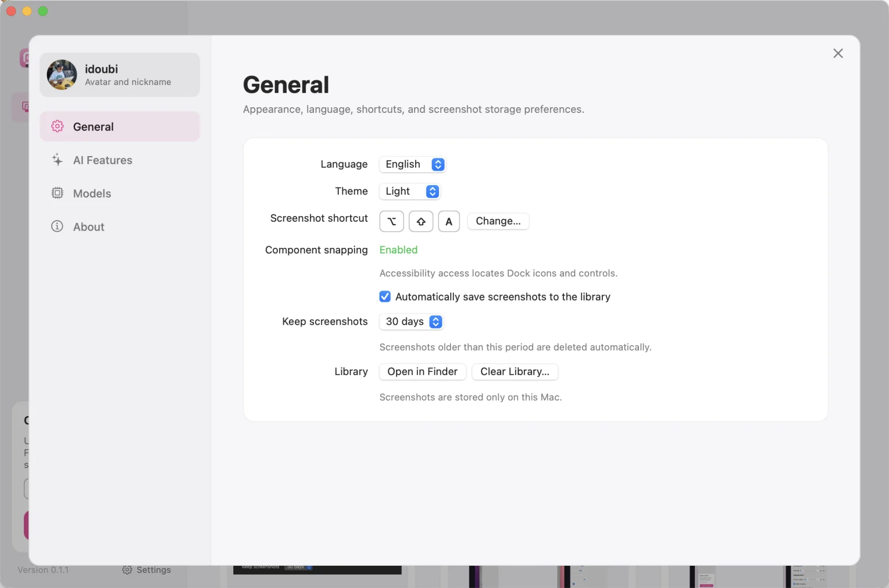Viewport: 889px width, 588px height.
Task: Click the Change... shortcut button
Action: (498, 221)
